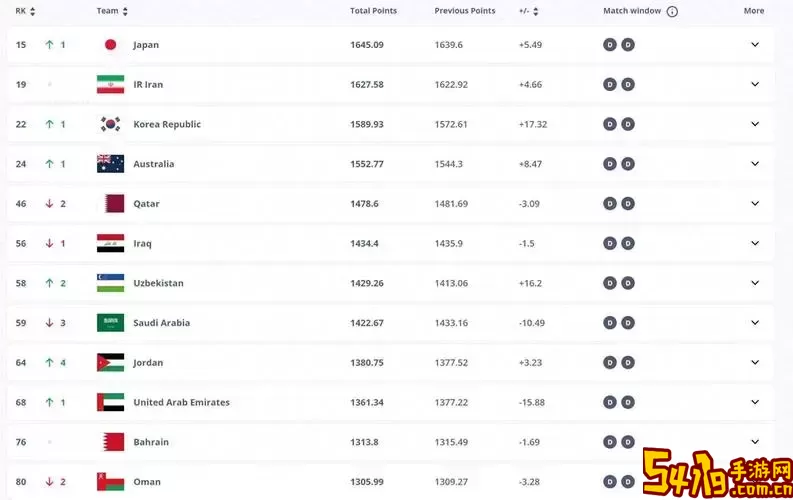793x500 pixels.
Task: Click first D match badge for IR Iran
Action: [610, 84]
